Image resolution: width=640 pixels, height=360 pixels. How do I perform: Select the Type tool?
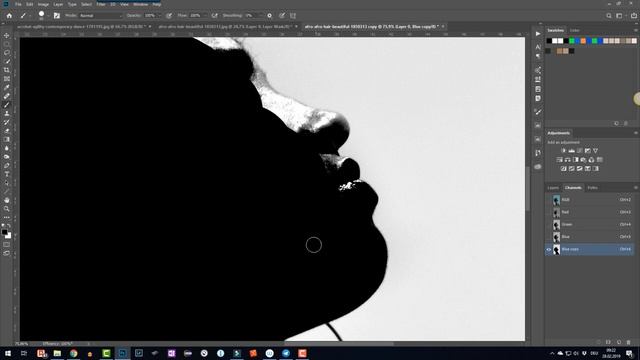tap(7, 174)
